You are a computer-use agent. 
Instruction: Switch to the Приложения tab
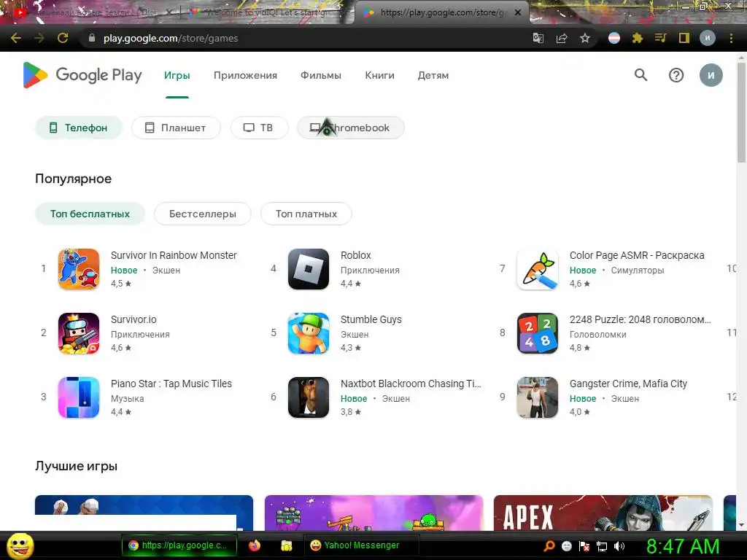point(245,75)
